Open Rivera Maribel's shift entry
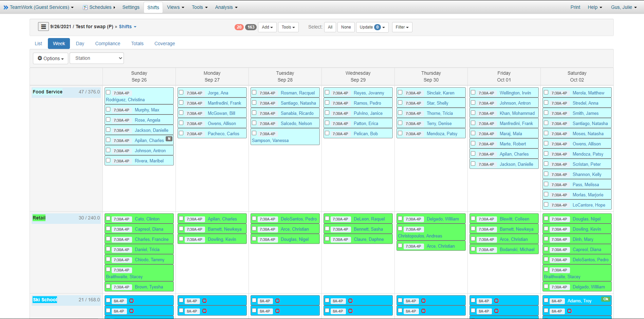644x319 pixels. [x=149, y=161]
